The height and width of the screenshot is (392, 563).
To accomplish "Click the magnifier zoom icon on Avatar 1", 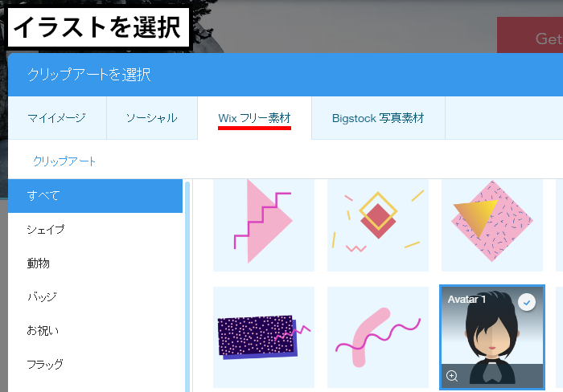I will click(x=452, y=376).
